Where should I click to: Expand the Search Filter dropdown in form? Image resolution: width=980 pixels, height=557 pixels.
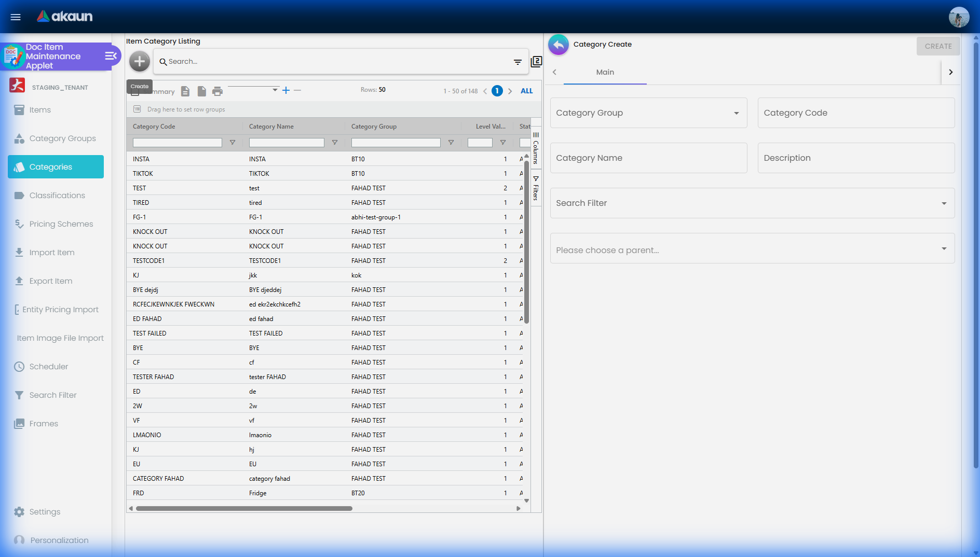(752, 203)
